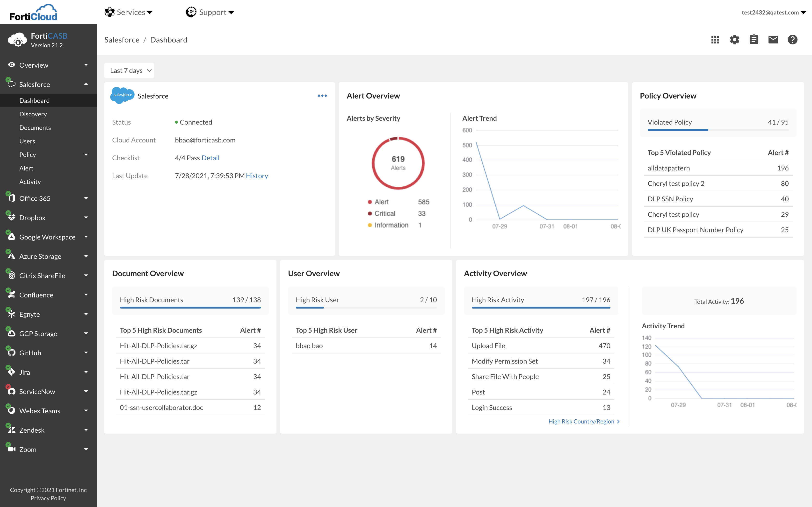Open the Salesforce card three-dots menu
The height and width of the screenshot is (507, 812).
[x=322, y=96]
